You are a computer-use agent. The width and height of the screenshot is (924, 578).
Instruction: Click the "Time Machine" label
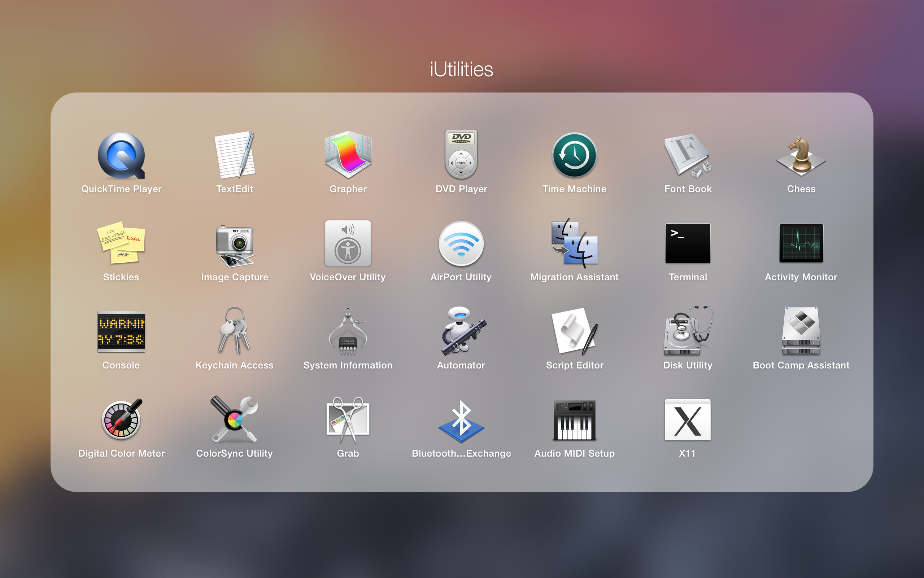[575, 189]
